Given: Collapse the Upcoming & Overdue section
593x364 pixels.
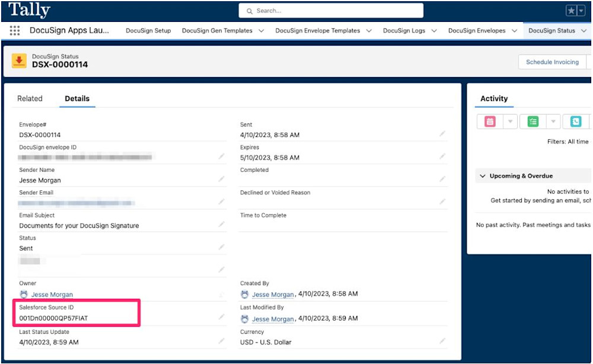Looking at the screenshot, I should [483, 175].
